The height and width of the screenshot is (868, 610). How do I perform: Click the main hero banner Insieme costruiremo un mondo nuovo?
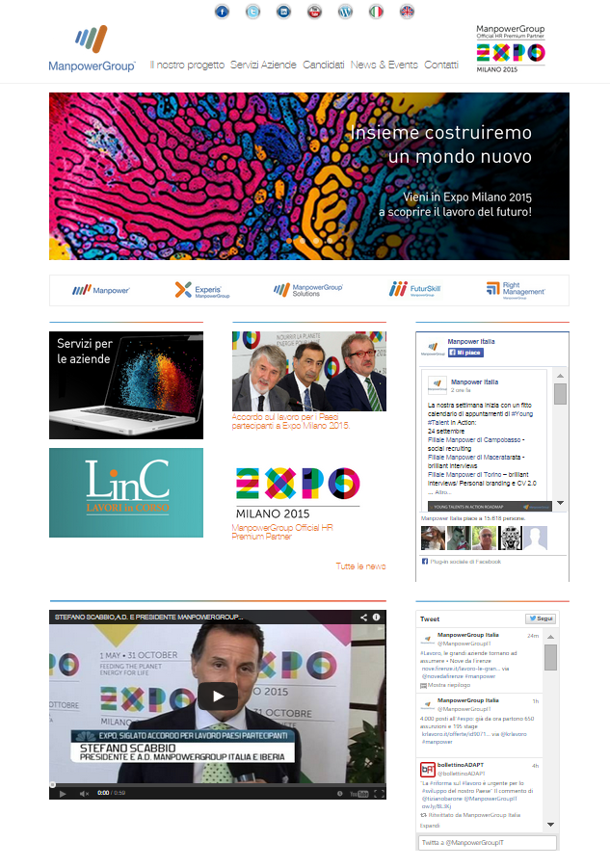309,176
